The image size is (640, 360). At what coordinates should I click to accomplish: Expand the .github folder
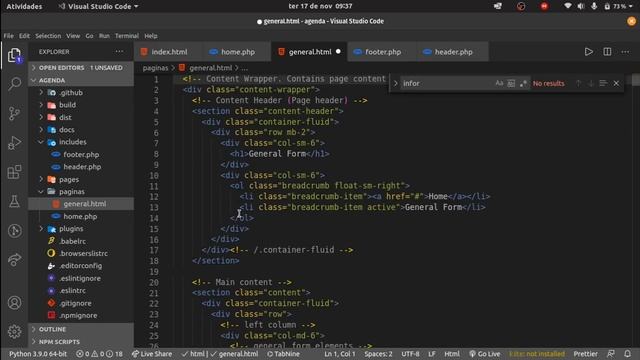click(x=81, y=93)
